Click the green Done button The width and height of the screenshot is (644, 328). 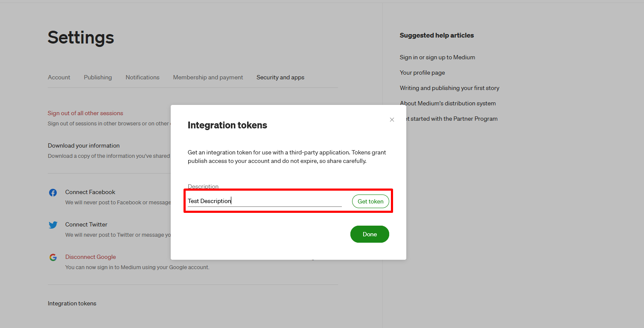tap(370, 234)
